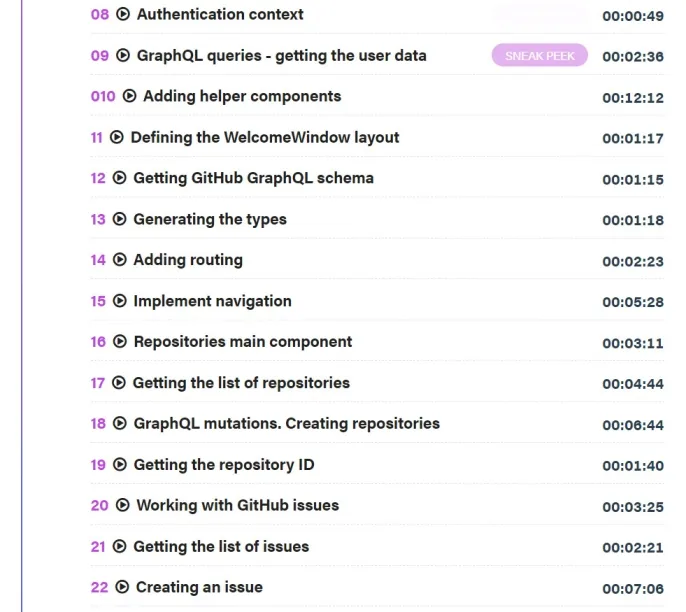Image resolution: width=686 pixels, height=612 pixels.
Task: Click the 00:12:12 duration of lesson 010
Action: coord(633,98)
